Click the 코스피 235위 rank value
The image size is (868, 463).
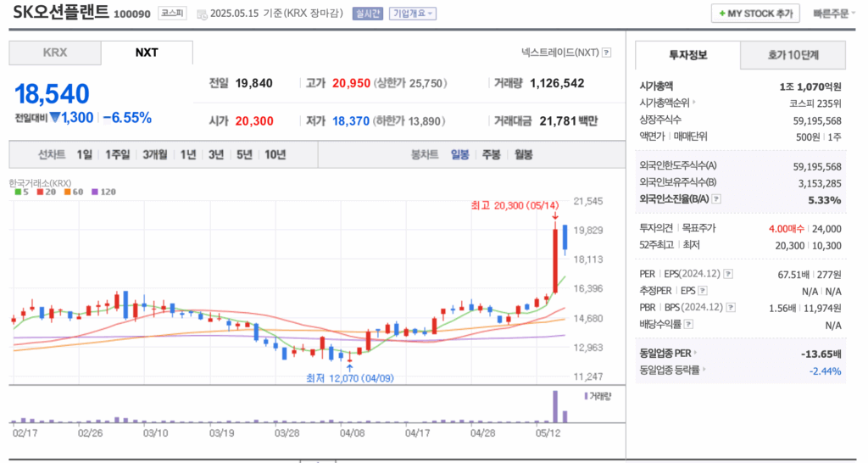click(815, 103)
